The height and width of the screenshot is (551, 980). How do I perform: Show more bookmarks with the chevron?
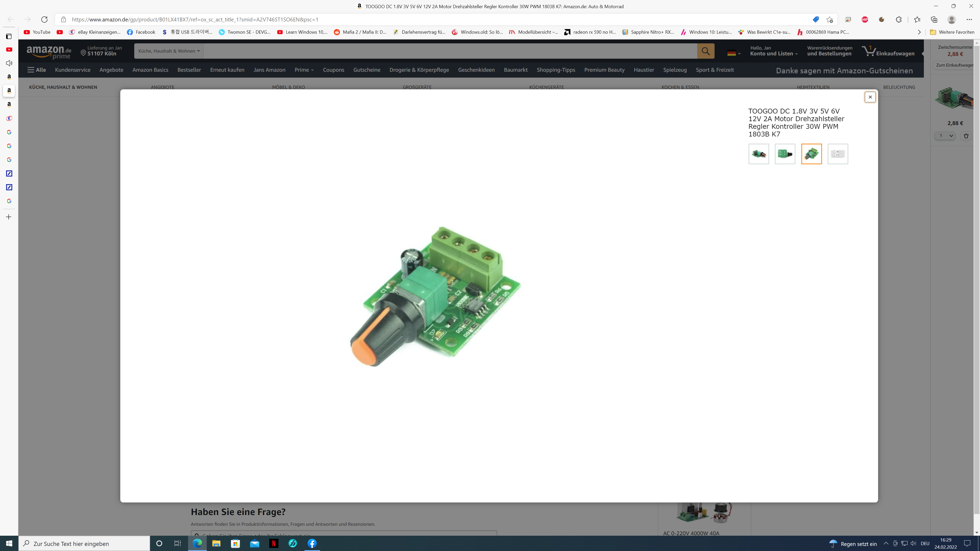point(919,32)
